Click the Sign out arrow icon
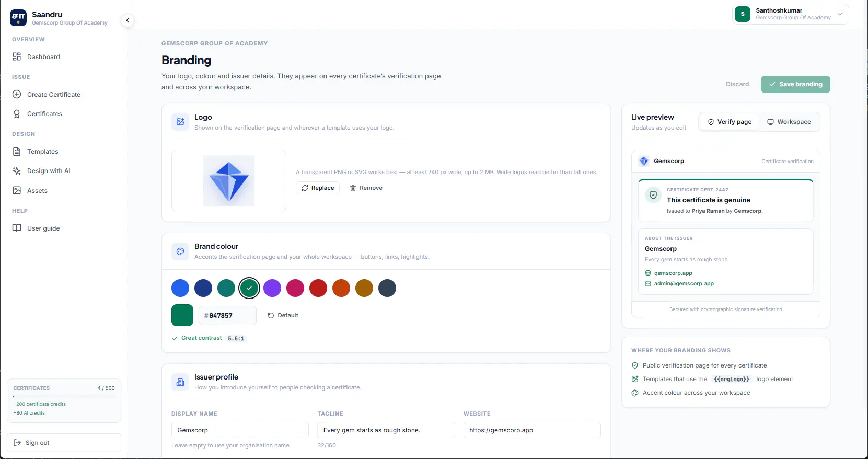 17,443
